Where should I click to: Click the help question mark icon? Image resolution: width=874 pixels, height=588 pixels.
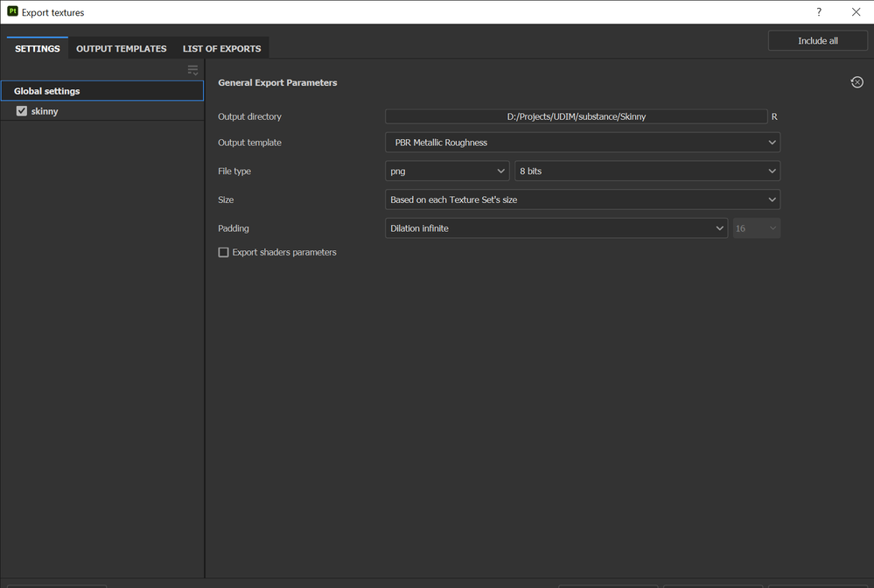pyautogui.click(x=818, y=11)
